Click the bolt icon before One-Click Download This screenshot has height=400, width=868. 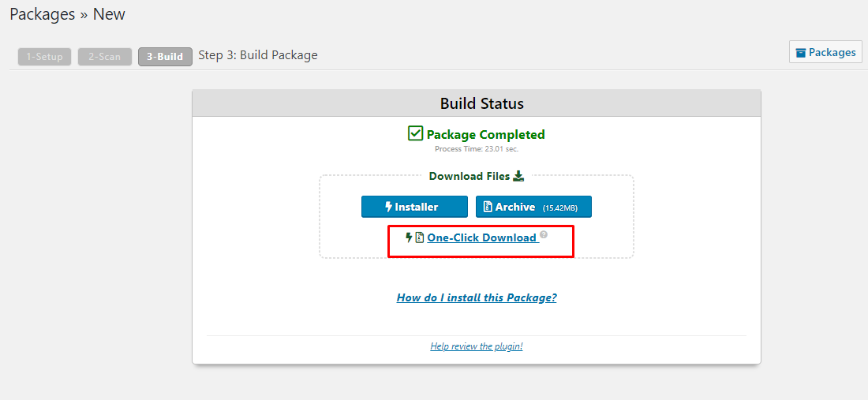pos(409,237)
